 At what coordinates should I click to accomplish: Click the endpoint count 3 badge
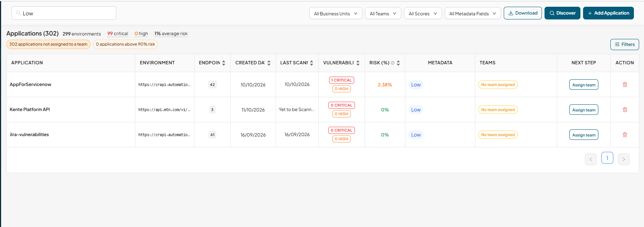tap(212, 110)
